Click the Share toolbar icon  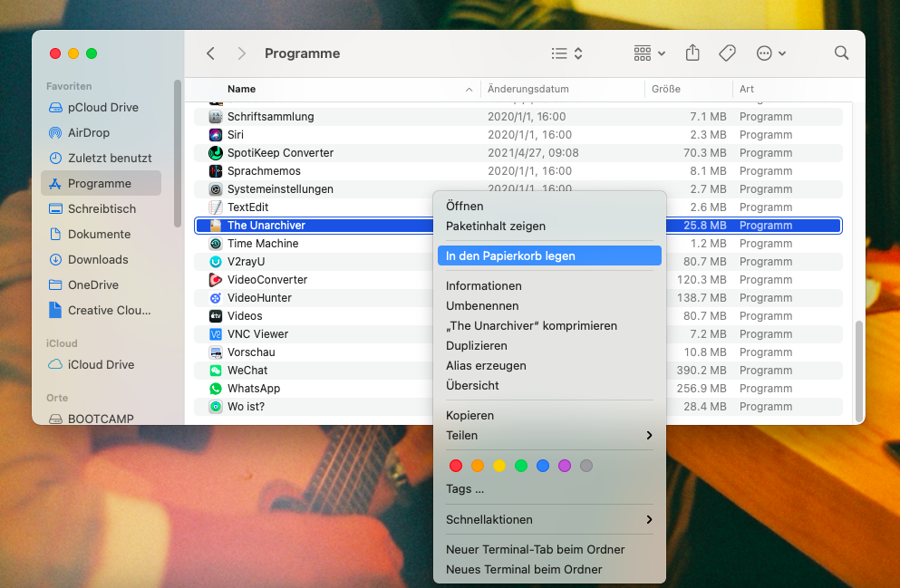692,53
